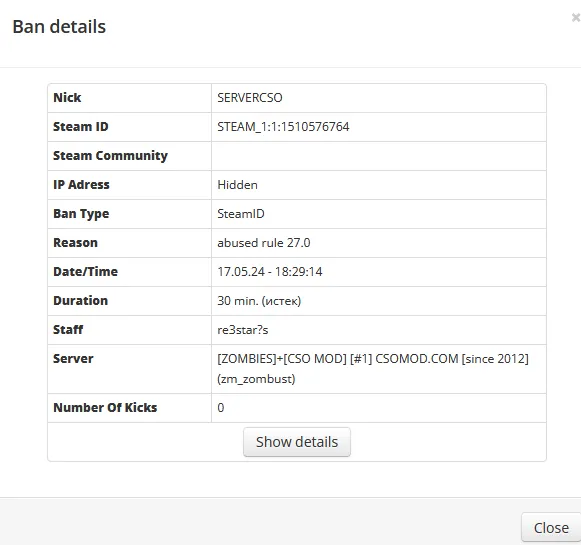The image size is (581, 545).
Task: Click the Steam Community row label
Action: [x=110, y=156]
